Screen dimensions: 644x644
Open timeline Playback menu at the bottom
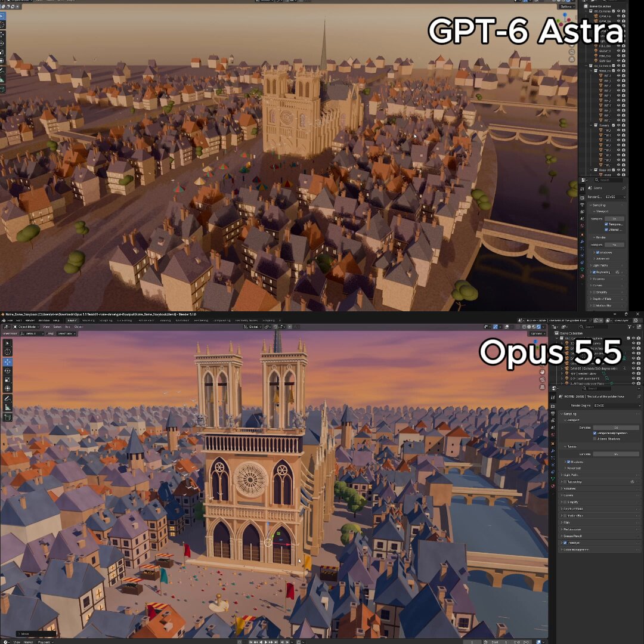click(44, 642)
